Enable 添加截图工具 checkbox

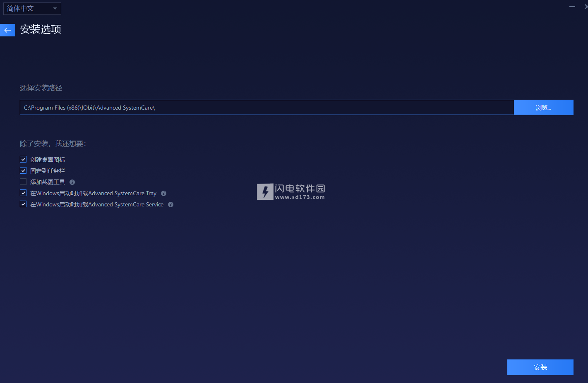(x=23, y=182)
